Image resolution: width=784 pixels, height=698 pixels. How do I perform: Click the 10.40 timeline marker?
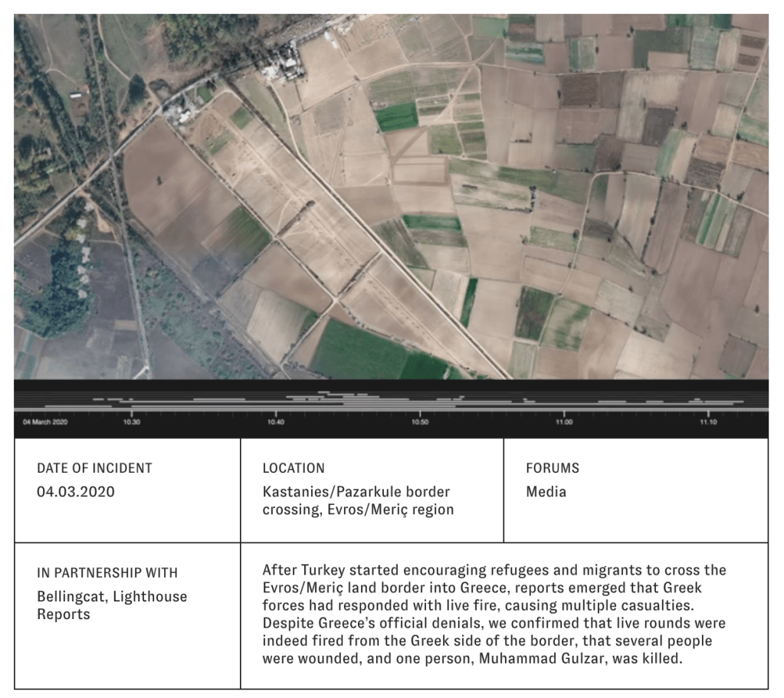(x=276, y=422)
